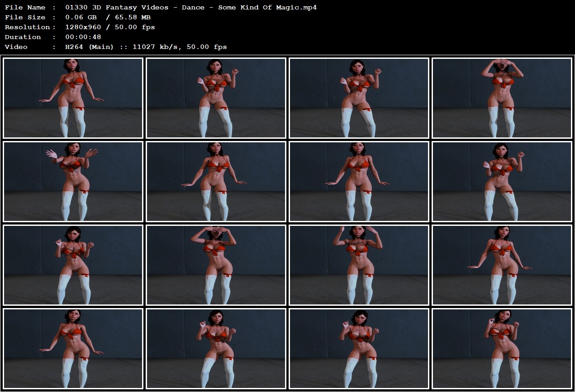Open the second thumbnail in the second row
The width and height of the screenshot is (575, 392).
(216, 181)
